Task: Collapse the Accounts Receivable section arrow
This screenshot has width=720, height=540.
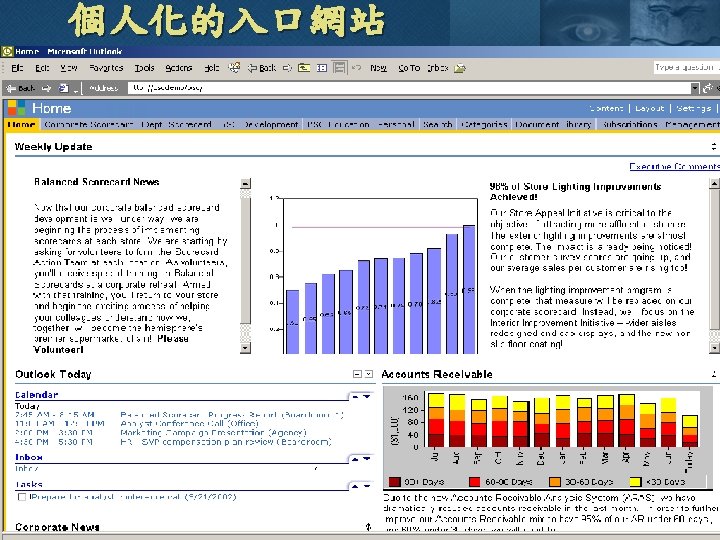Action: [714, 374]
